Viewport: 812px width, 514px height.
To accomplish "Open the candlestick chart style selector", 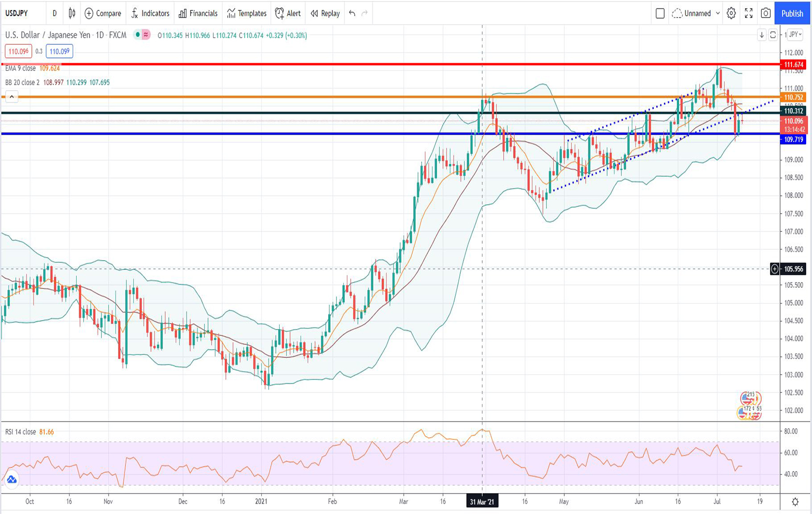I will (x=72, y=14).
